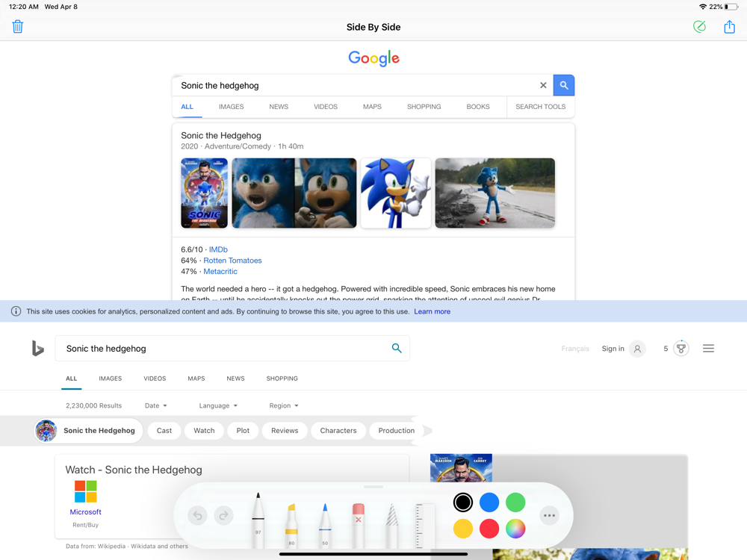Choose the yellow color swatch
The image size is (747, 560).
462,529
